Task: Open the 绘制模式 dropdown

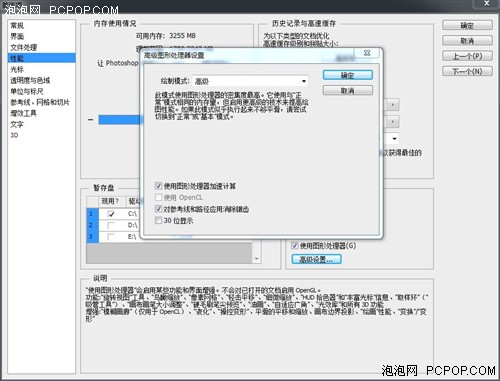Action: [x=250, y=81]
